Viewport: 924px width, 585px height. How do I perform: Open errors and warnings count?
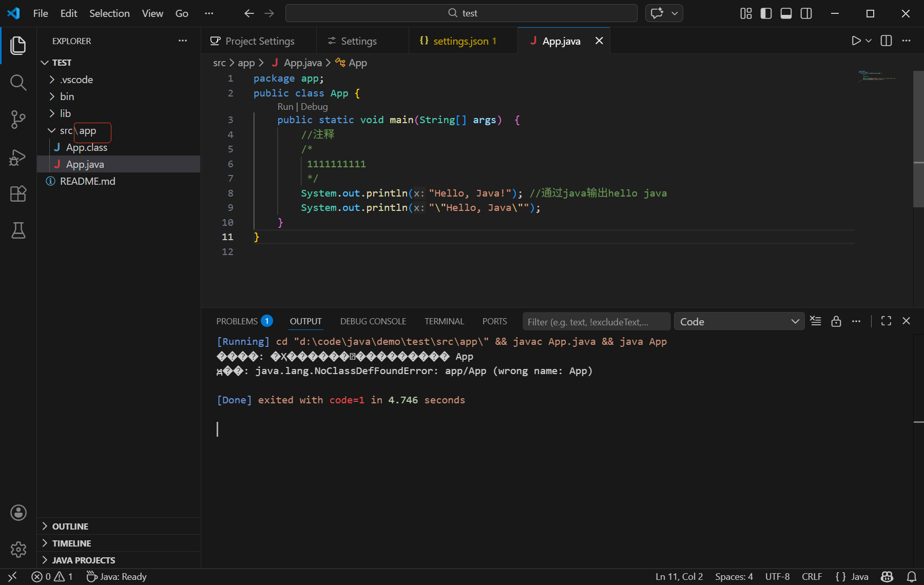tap(52, 577)
